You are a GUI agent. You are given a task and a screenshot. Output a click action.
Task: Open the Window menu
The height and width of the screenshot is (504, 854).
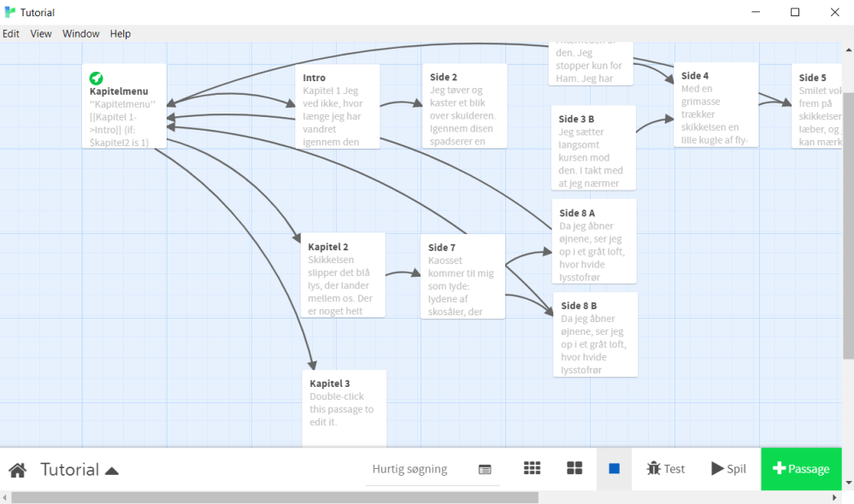tap(80, 33)
